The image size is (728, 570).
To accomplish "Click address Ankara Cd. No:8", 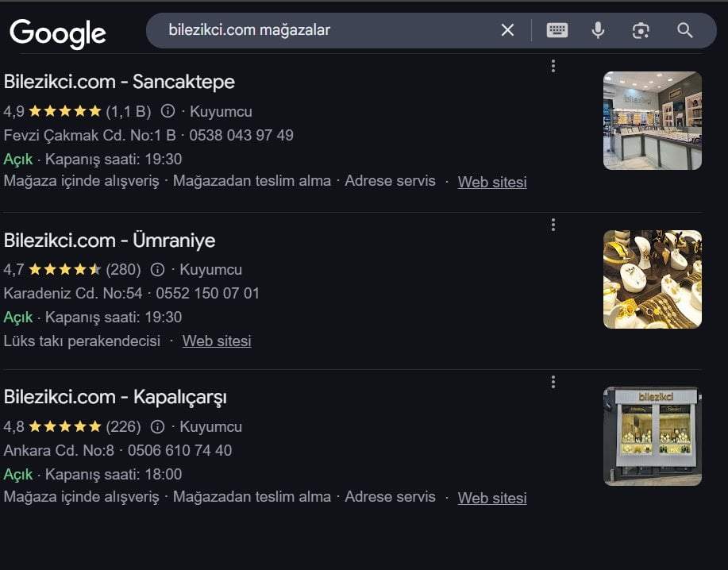I will click(59, 450).
